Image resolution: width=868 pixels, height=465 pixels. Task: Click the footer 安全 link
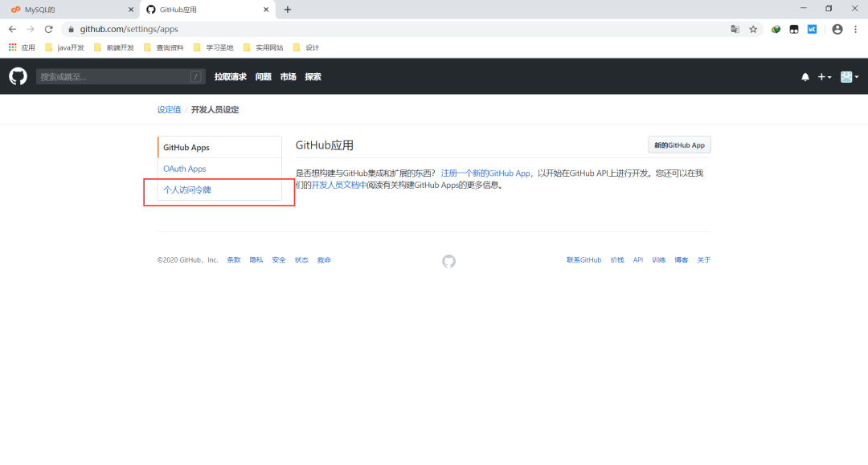pos(279,260)
